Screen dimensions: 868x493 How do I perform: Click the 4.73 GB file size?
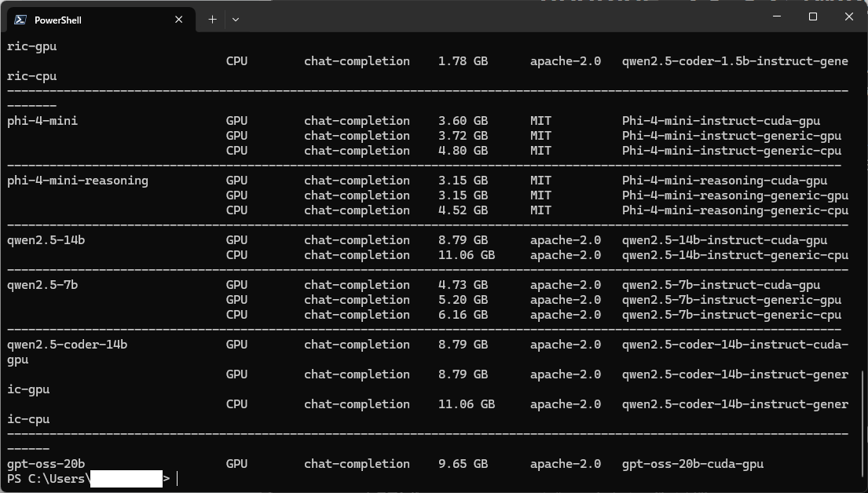pyautogui.click(x=463, y=285)
